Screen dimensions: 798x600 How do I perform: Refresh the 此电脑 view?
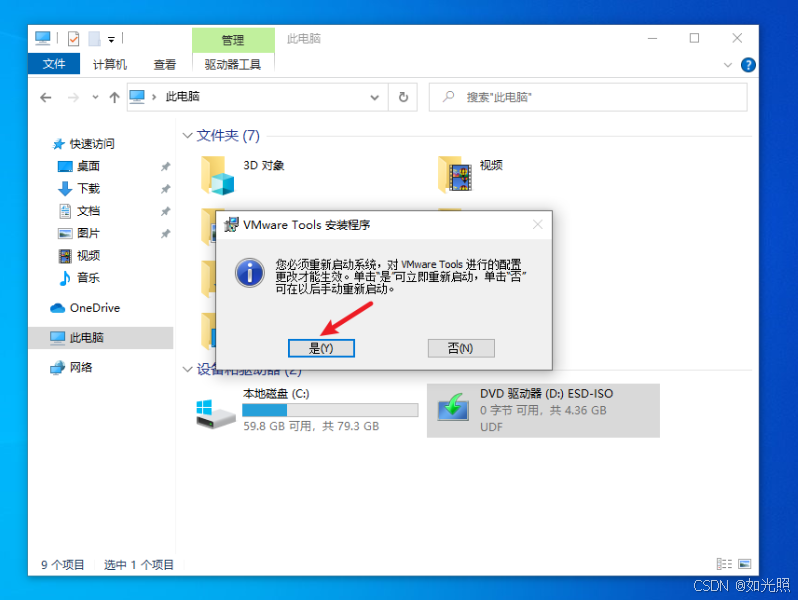[403, 97]
